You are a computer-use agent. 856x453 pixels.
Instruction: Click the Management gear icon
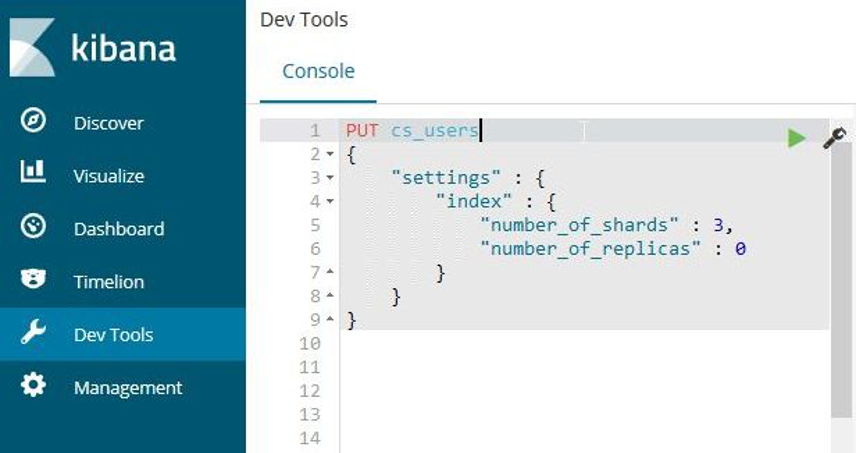[x=33, y=387]
